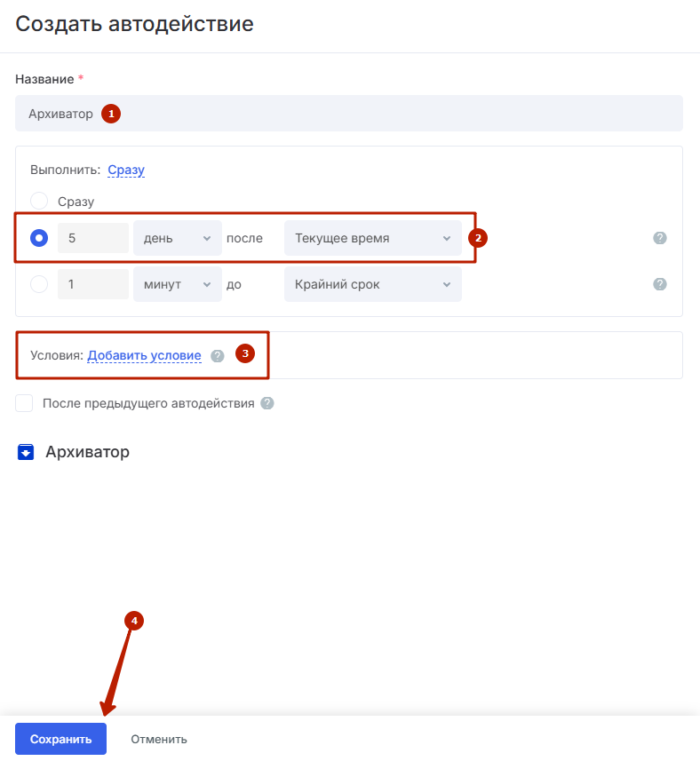The height and width of the screenshot is (761, 700).
Task: Enable После предыдущего автодействия checkbox
Action: tap(24, 403)
